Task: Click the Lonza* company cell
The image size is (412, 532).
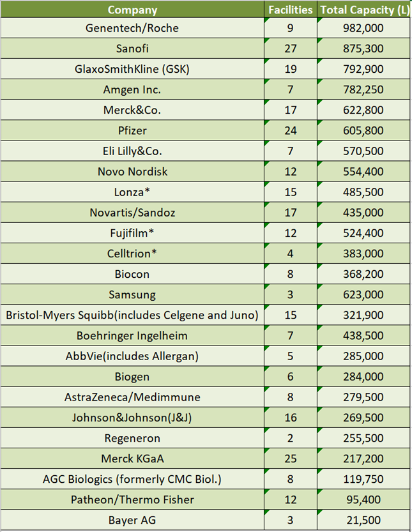Action: click(x=132, y=192)
